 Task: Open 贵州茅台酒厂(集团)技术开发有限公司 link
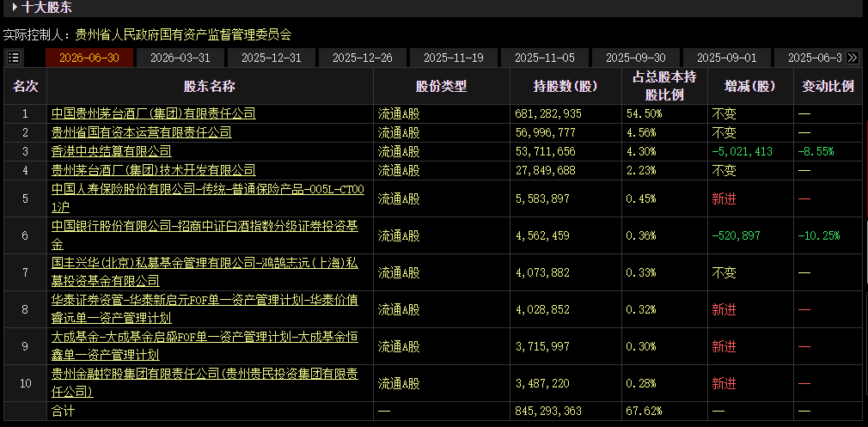(x=154, y=170)
